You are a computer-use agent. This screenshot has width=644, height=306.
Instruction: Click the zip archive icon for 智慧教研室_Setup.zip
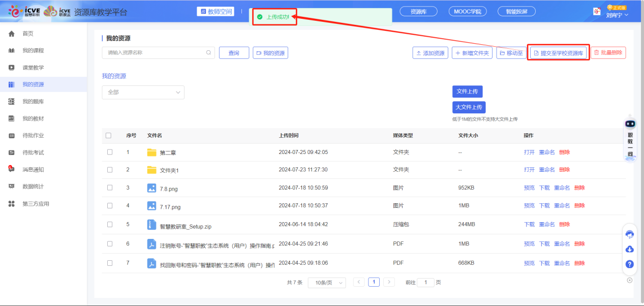pyautogui.click(x=151, y=225)
